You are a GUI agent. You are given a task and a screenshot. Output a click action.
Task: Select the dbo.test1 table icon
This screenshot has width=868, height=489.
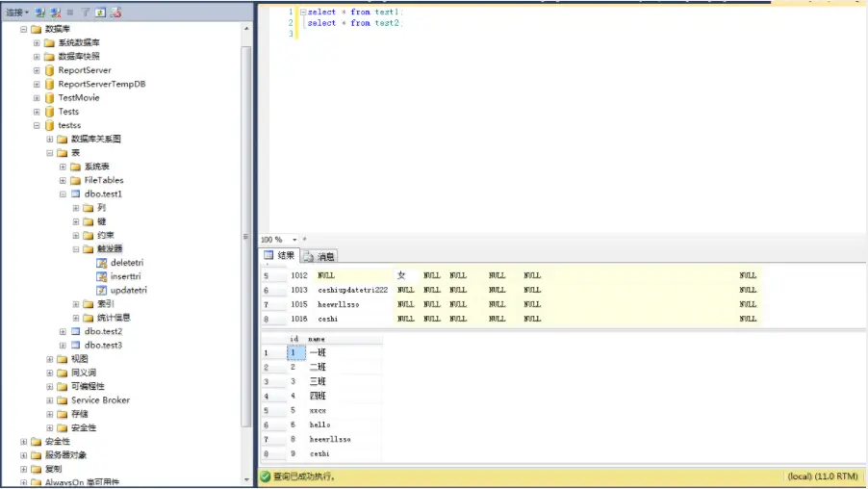click(x=76, y=193)
